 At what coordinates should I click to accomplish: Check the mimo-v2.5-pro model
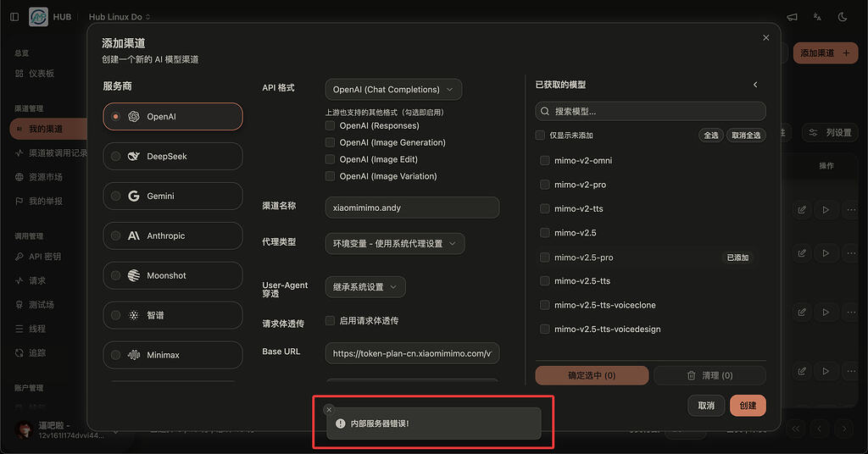point(545,257)
